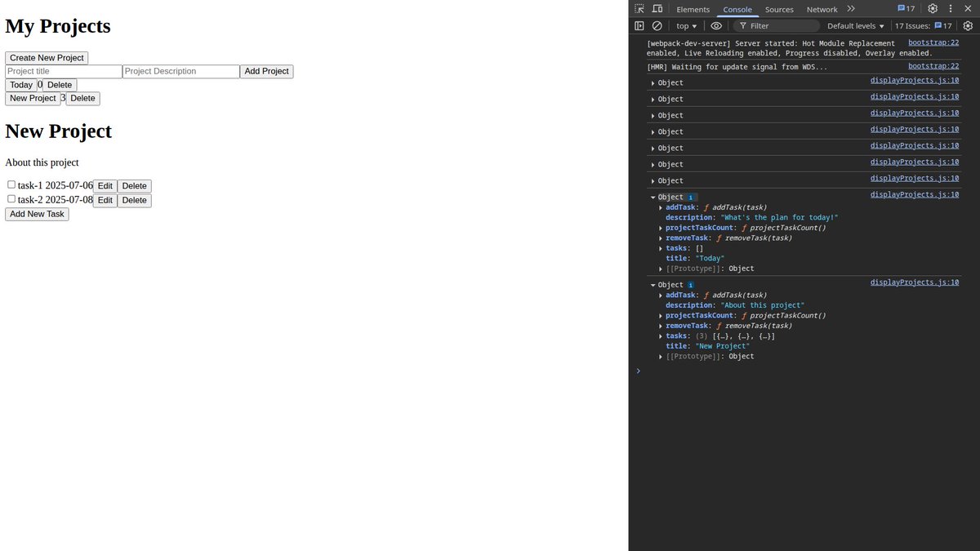Image resolution: width=980 pixels, height=551 pixels.
Task: Delete task-1
Action: pos(135,186)
